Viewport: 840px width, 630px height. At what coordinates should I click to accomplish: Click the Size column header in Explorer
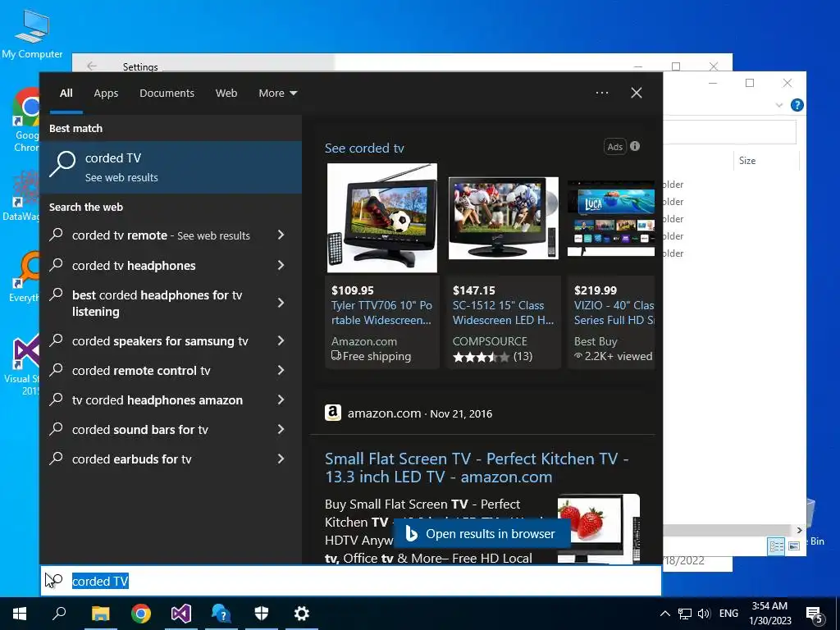[x=747, y=160]
